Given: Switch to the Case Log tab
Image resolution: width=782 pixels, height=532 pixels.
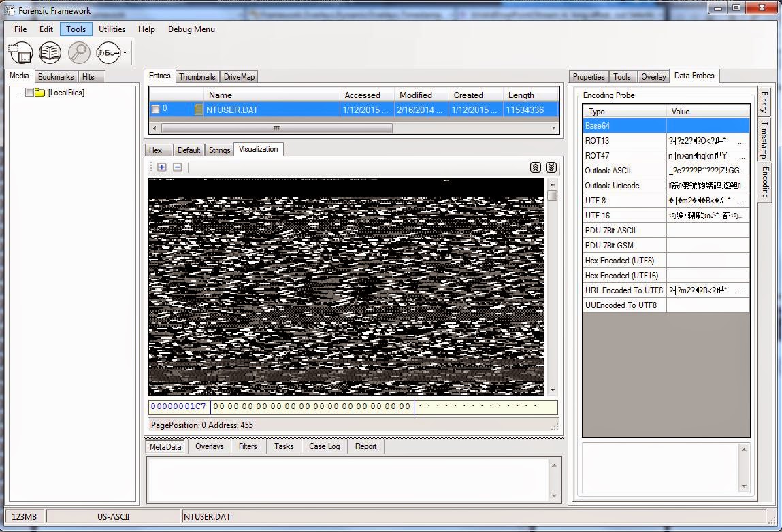Looking at the screenshot, I should click(x=324, y=446).
